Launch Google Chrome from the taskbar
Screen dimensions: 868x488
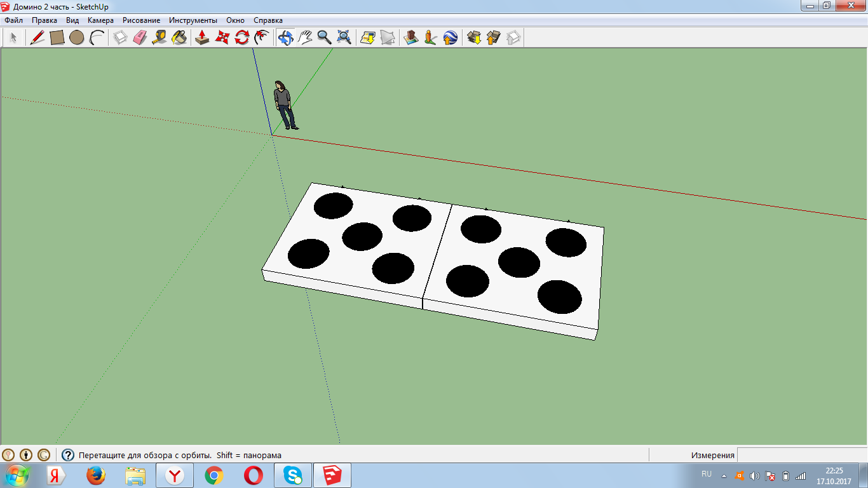pos(214,475)
